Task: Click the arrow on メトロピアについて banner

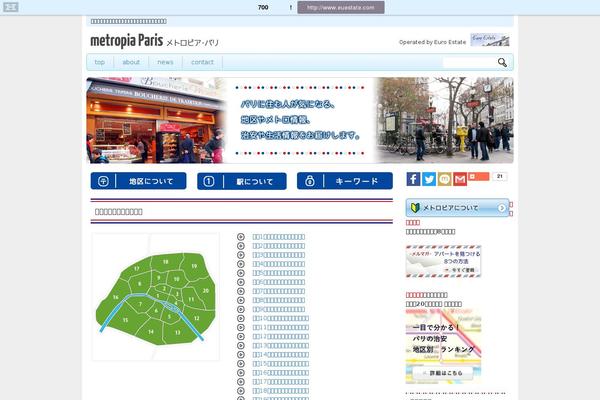Action: pyautogui.click(x=501, y=208)
